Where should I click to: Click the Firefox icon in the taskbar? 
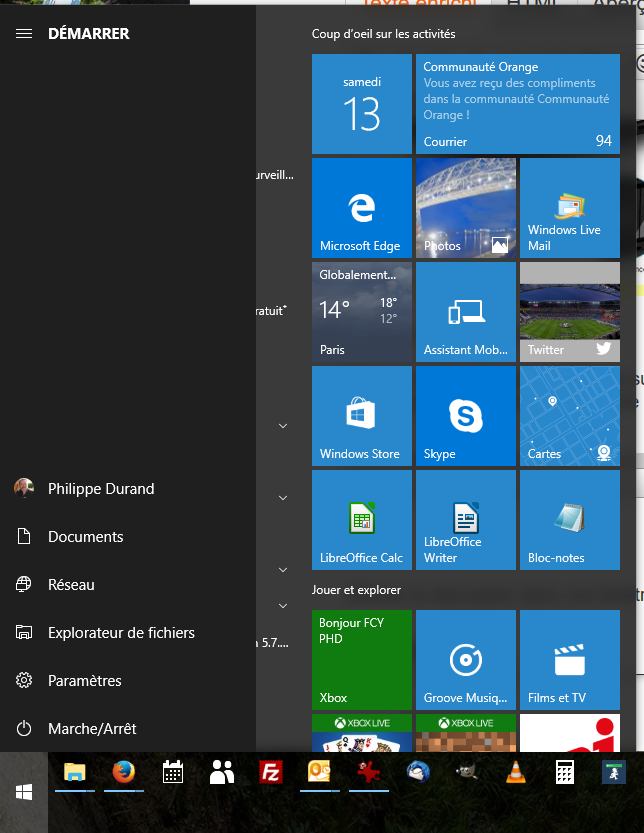[x=124, y=772]
